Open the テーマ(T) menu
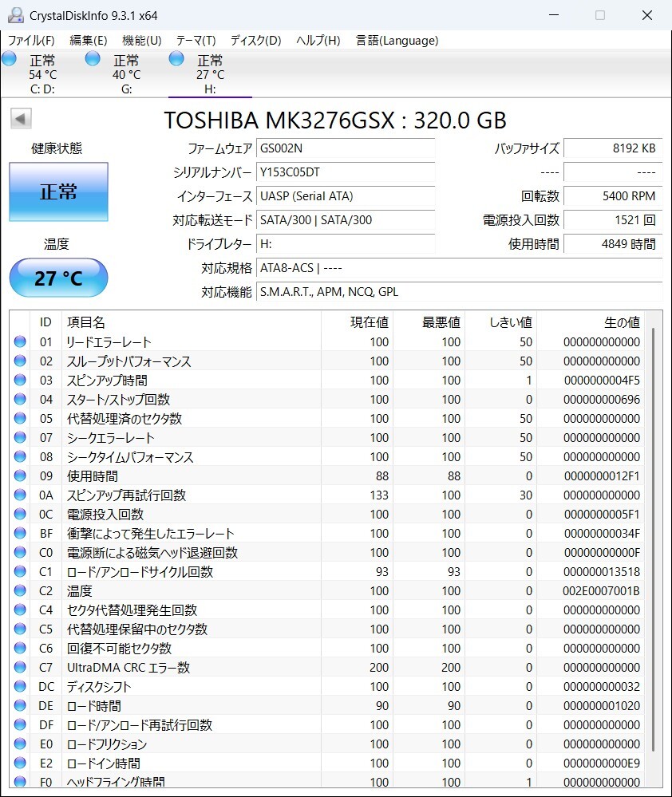The height and width of the screenshot is (797, 672). [x=196, y=40]
